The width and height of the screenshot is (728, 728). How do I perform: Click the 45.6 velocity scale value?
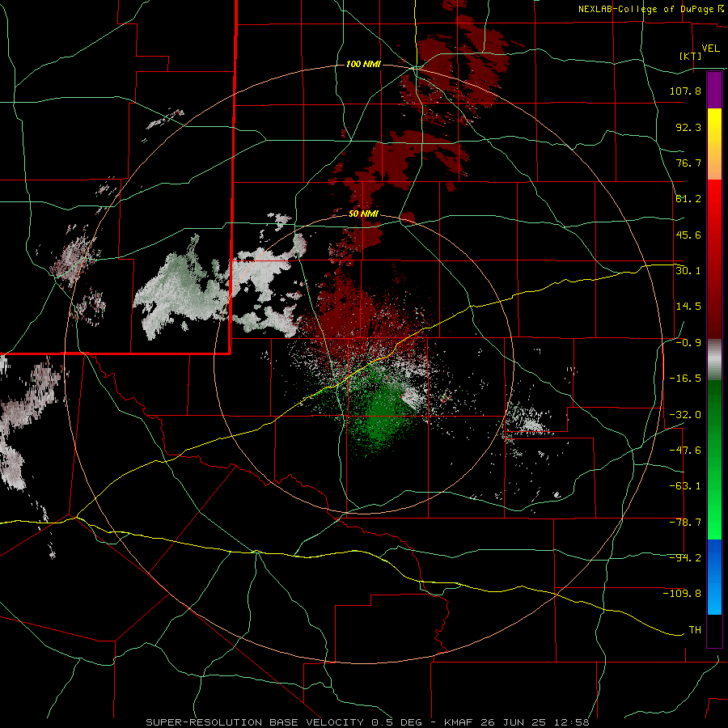(688, 235)
